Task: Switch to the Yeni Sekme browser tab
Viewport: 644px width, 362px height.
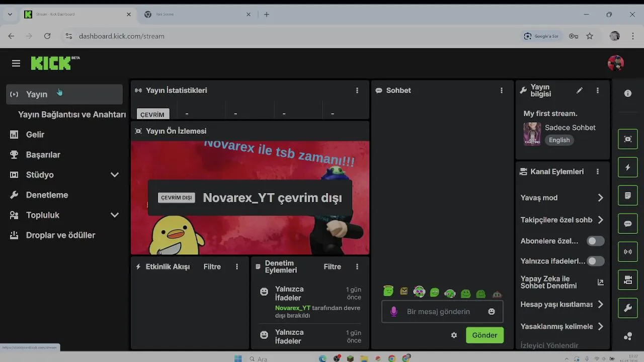Action: tap(196, 15)
